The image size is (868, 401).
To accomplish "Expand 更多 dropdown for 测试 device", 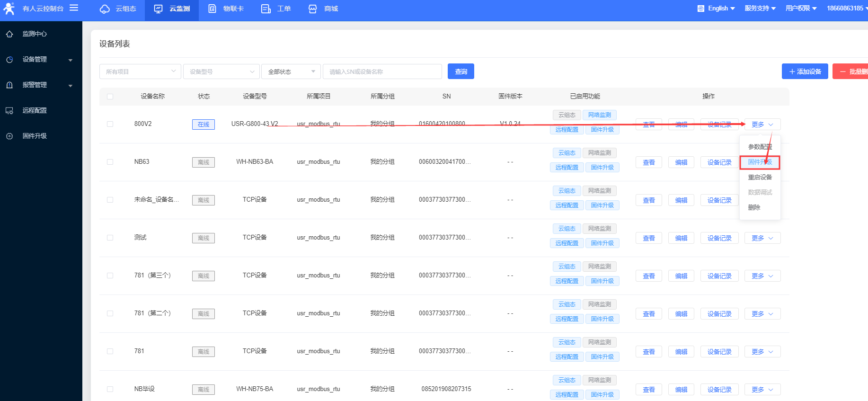I will [762, 238].
